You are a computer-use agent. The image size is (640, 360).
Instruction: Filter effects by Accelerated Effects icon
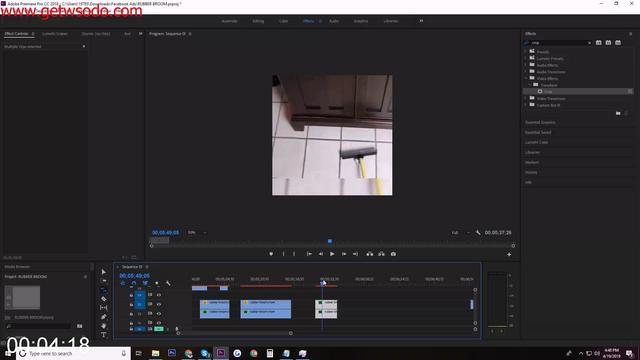(598, 42)
